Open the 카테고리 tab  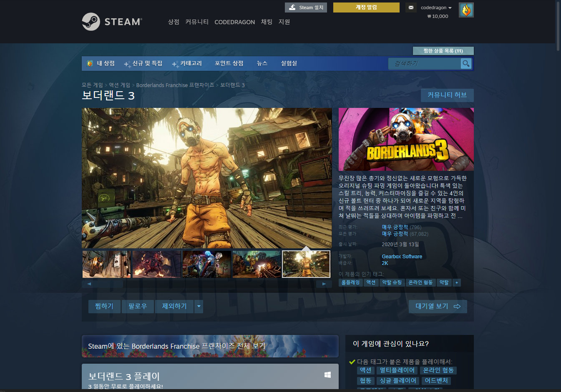coord(187,63)
